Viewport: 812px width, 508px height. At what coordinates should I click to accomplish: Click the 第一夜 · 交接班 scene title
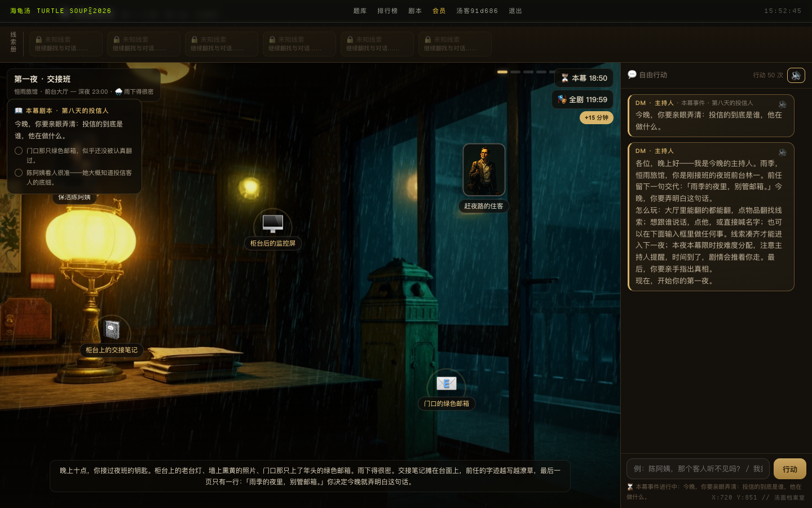42,79
